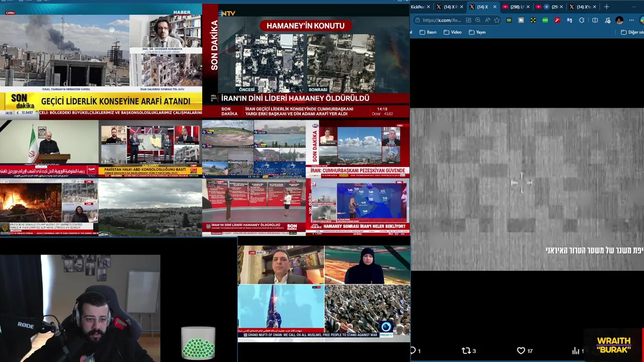Open the red pencil extension icon
The width and height of the screenshot is (644, 362).
point(557,20)
